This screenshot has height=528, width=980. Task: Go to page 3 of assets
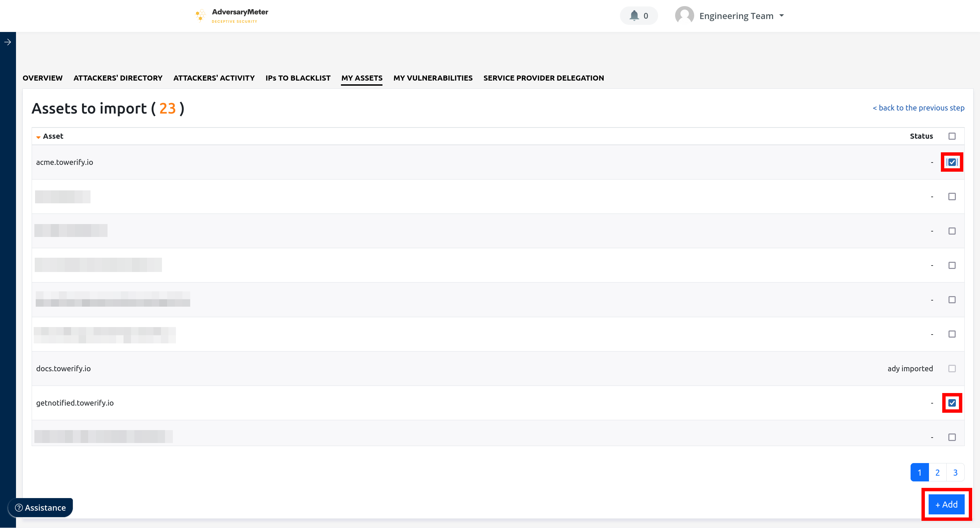click(x=955, y=473)
